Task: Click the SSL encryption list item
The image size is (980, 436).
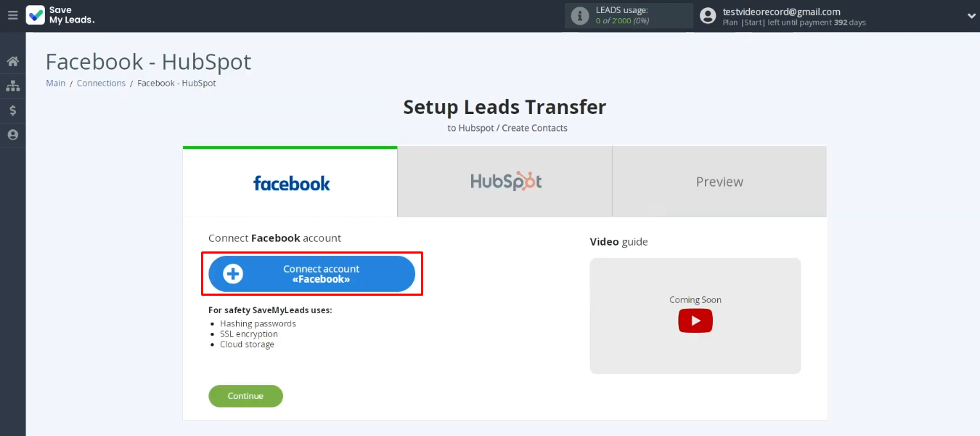Action: pos(249,334)
